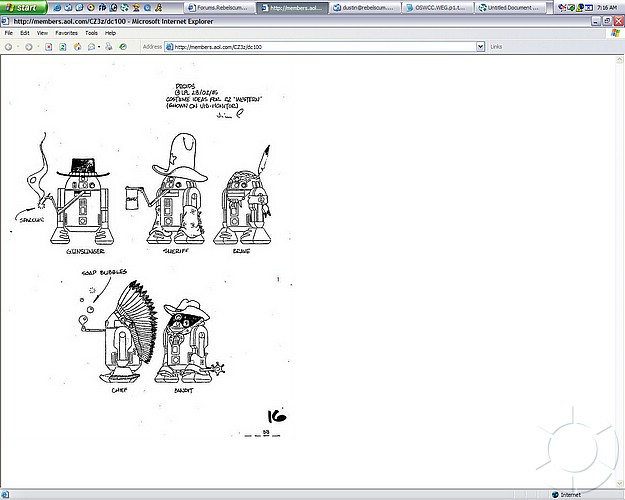The width and height of the screenshot is (625, 500).
Task: Switch to Forums.Rebelscum taskbar window
Action: coord(220,8)
